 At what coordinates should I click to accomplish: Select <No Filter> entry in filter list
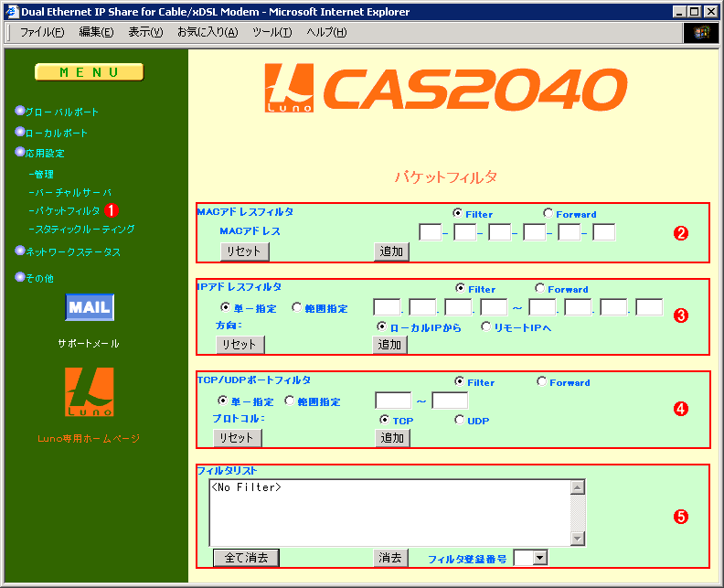pos(246,487)
